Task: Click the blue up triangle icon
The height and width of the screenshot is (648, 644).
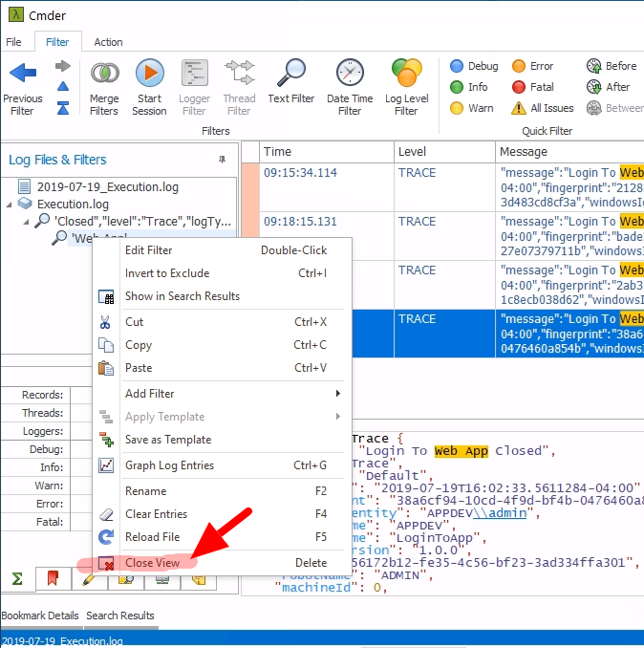Action: 63,86
